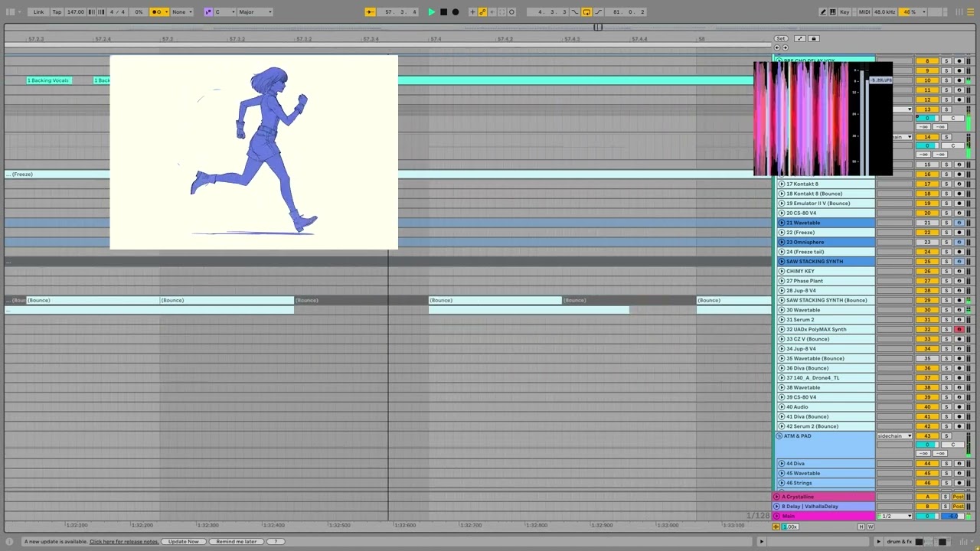Unfold the A Crystalline return track
The height and width of the screenshot is (551, 980).
pos(776,497)
